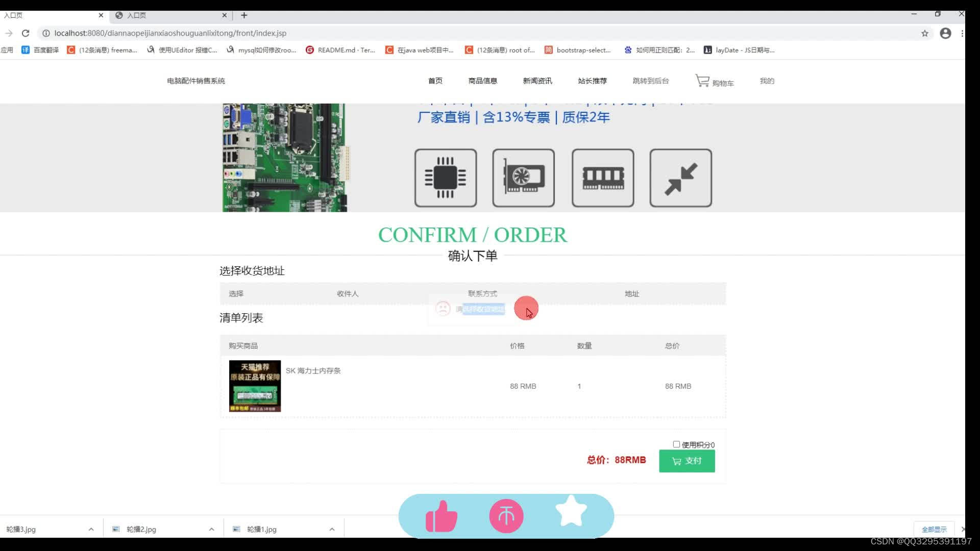Click the shopping cart icon in navbar
The height and width of the screenshot is (551, 980).
point(702,81)
